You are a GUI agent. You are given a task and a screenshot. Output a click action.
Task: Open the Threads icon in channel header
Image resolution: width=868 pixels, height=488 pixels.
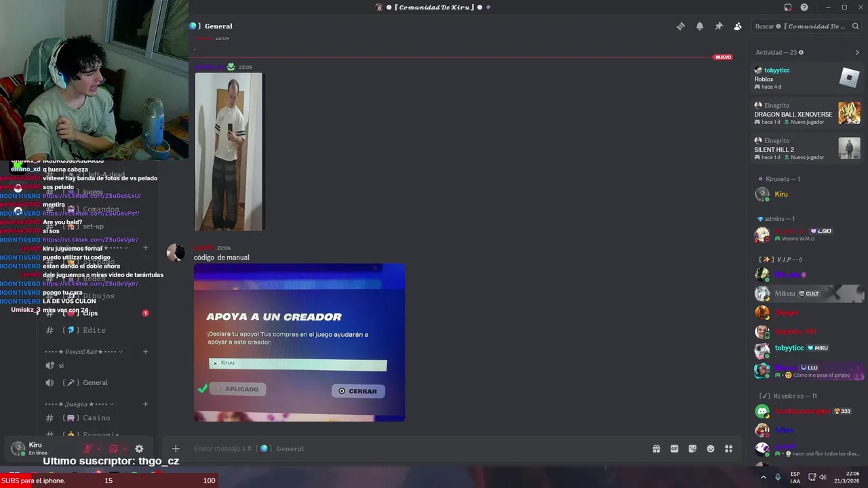click(x=680, y=26)
